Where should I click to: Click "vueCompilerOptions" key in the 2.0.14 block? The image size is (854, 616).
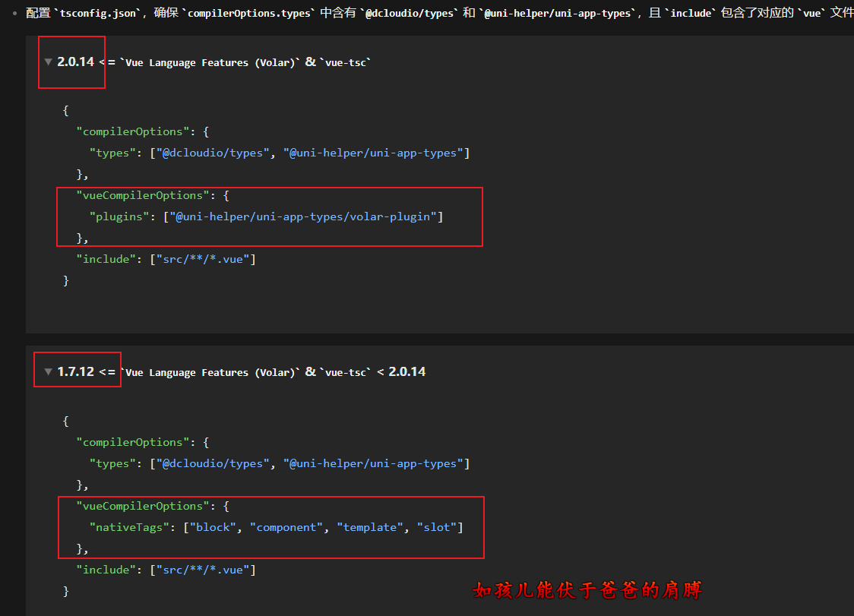142,195
